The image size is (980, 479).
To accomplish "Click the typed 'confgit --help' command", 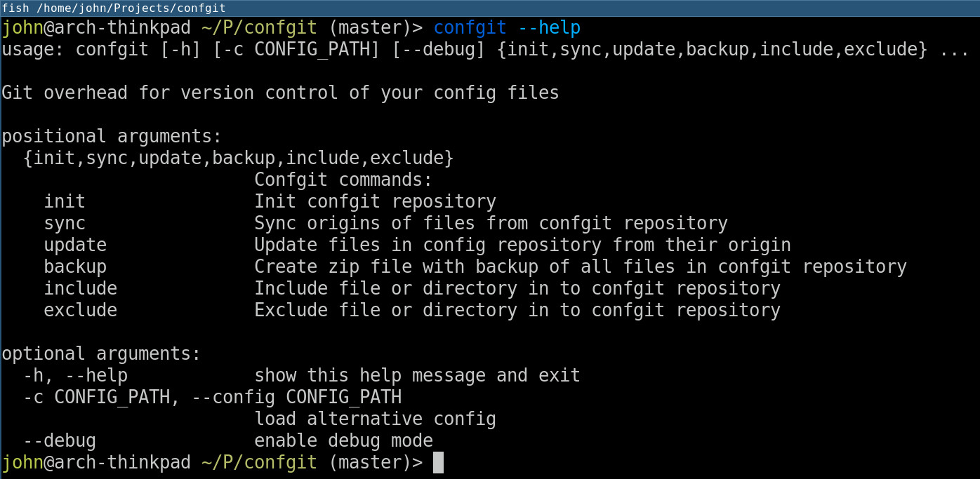I will [x=507, y=28].
